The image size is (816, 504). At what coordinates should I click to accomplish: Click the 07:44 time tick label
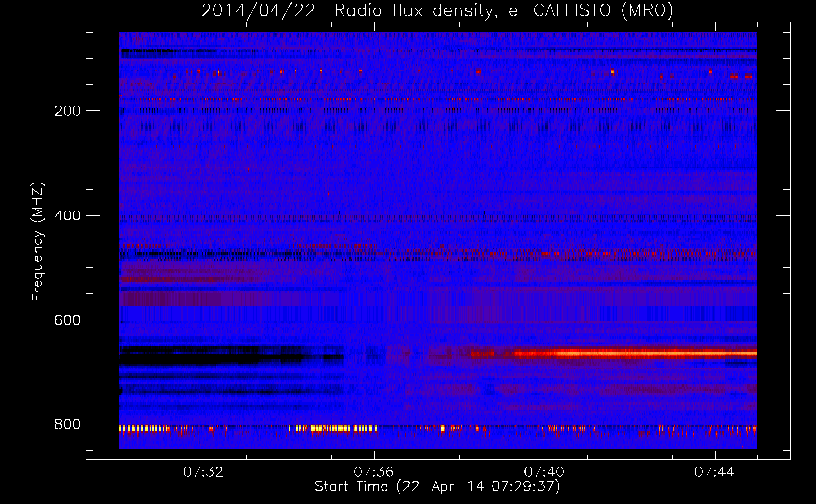point(715,472)
